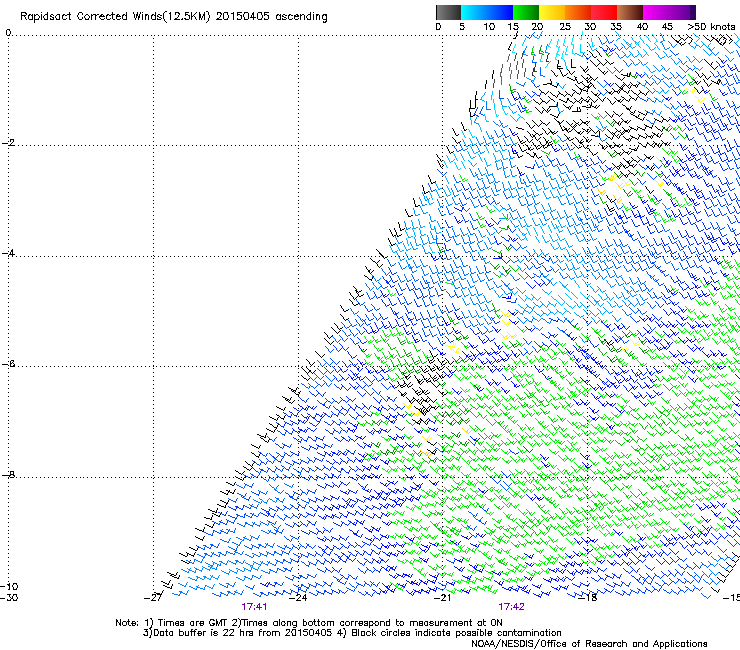Click the -6 latitude axis label

click(8, 364)
